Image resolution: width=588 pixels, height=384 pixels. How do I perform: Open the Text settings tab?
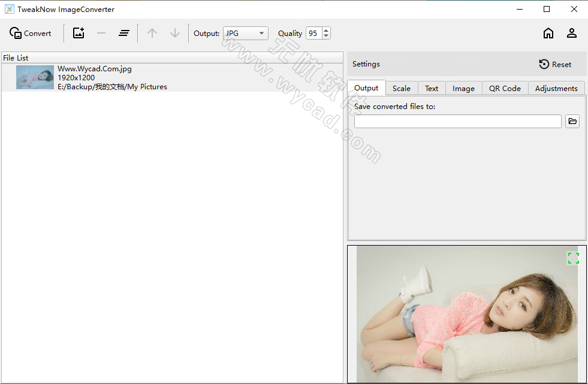click(x=432, y=87)
